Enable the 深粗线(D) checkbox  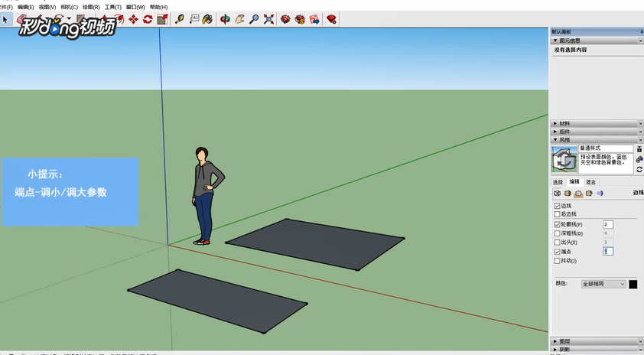(x=558, y=233)
